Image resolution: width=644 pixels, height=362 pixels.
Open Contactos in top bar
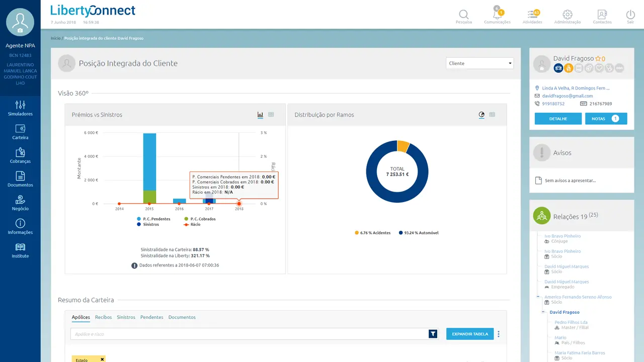(x=602, y=17)
